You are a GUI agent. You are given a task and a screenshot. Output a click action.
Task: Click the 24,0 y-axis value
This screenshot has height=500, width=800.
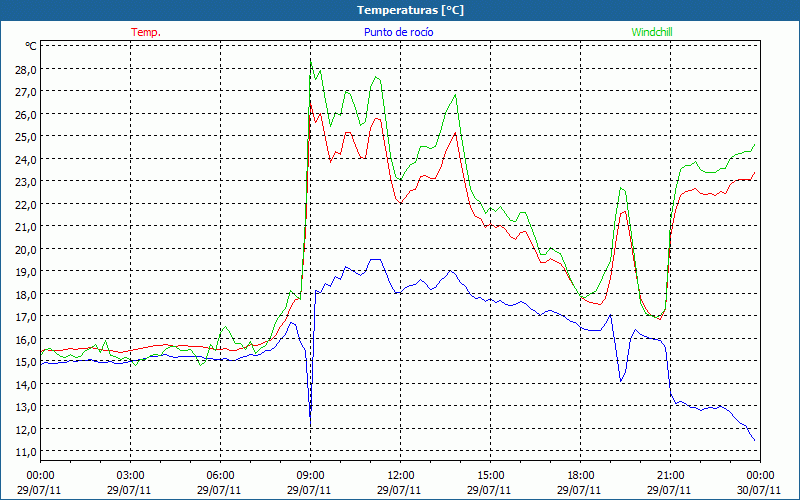[x=26, y=159]
